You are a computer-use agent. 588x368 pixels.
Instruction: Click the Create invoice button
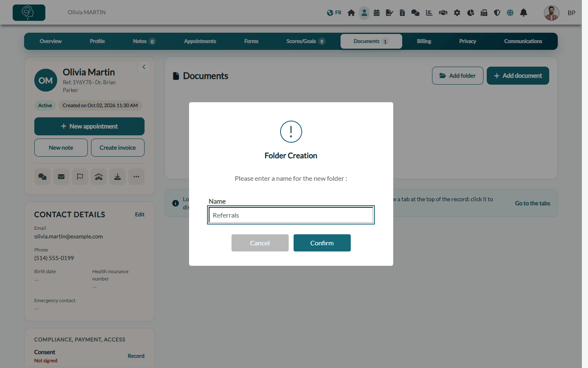(118, 148)
